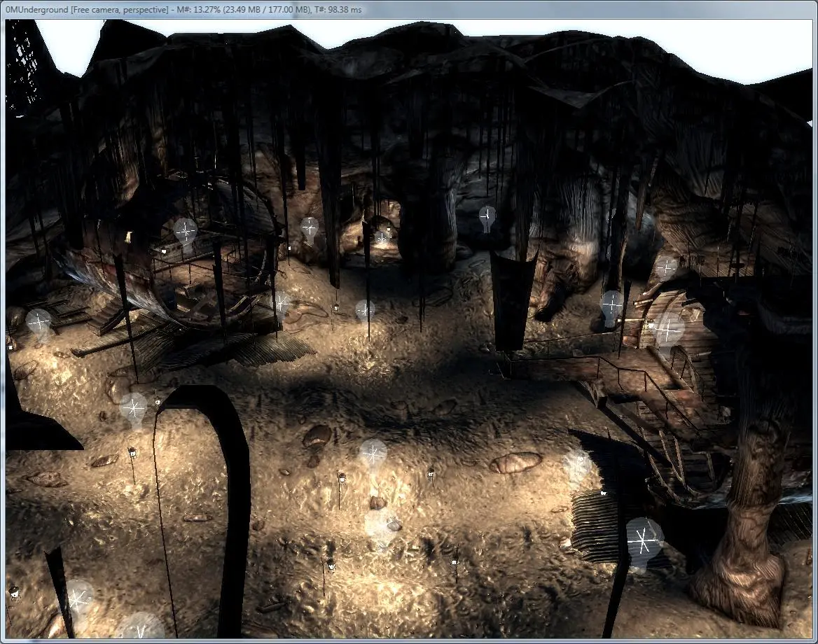Pick the faint light bulb above the dark metal grate
This screenshot has height=644, width=818.
(x=578, y=465)
